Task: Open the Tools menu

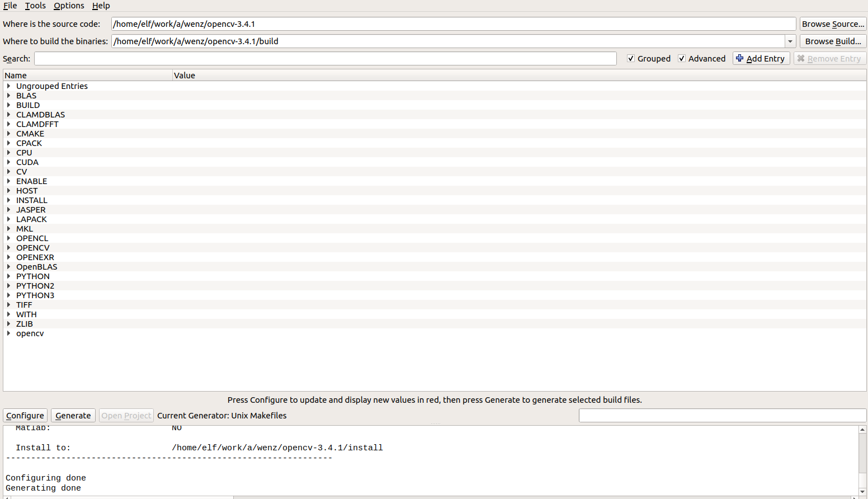Action: tap(35, 6)
